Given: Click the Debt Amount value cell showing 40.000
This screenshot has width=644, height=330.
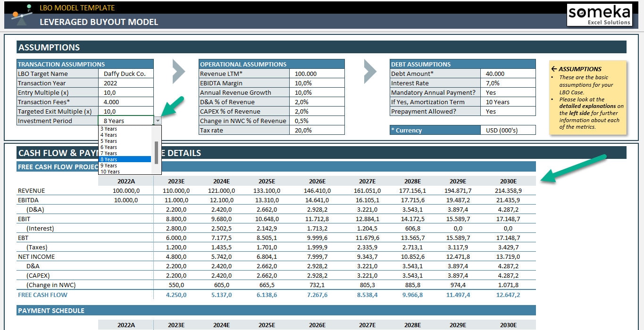Looking at the screenshot, I should pyautogui.click(x=508, y=74).
